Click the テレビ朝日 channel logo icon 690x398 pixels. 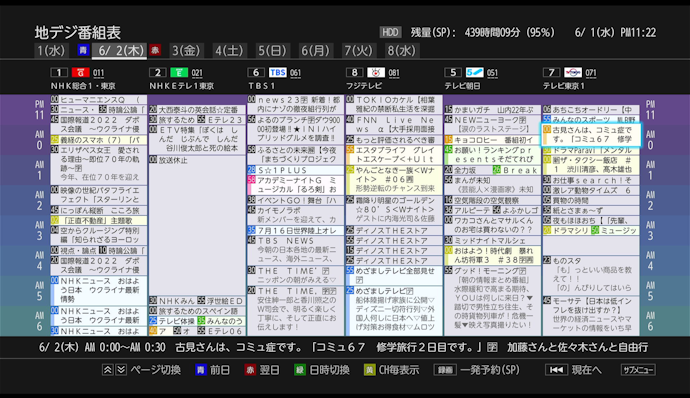[474, 72]
